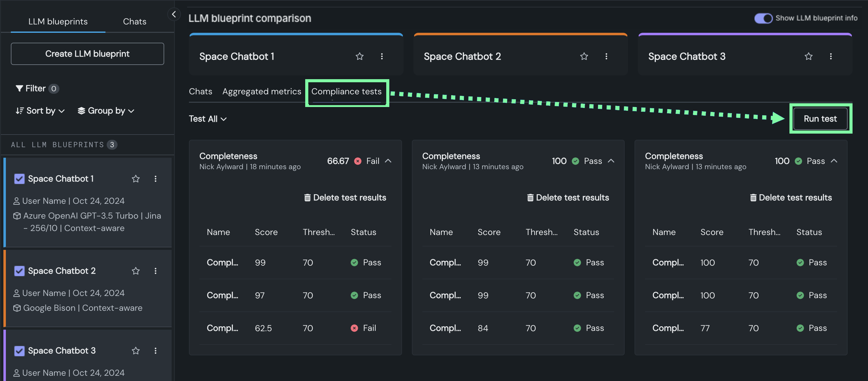Open kebab menu for Space Chatbot 2 header

coord(606,56)
